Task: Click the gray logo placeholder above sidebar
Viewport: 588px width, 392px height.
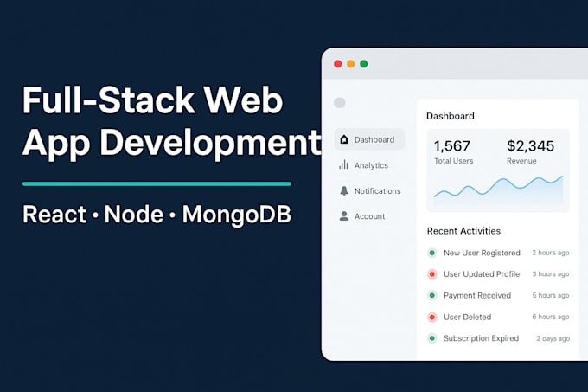Action: point(340,103)
